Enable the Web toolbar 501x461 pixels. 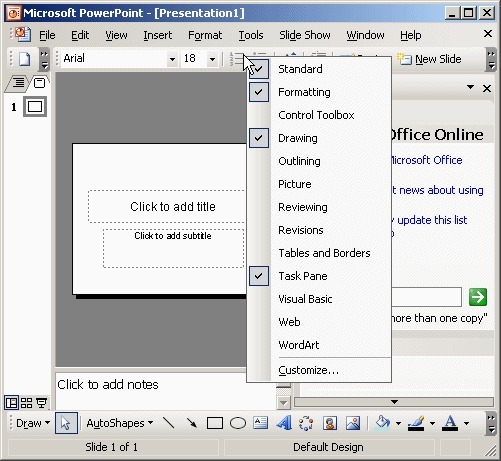point(319,322)
